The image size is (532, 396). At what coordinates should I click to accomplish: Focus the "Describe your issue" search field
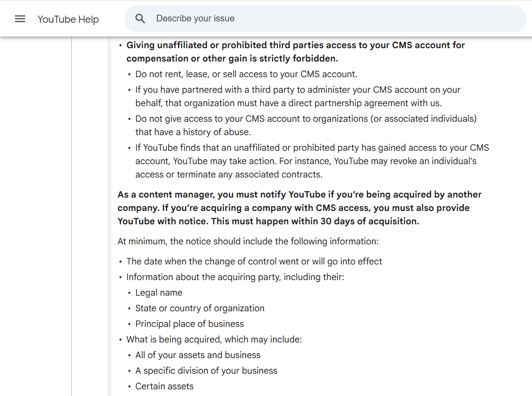pyautogui.click(x=312, y=19)
